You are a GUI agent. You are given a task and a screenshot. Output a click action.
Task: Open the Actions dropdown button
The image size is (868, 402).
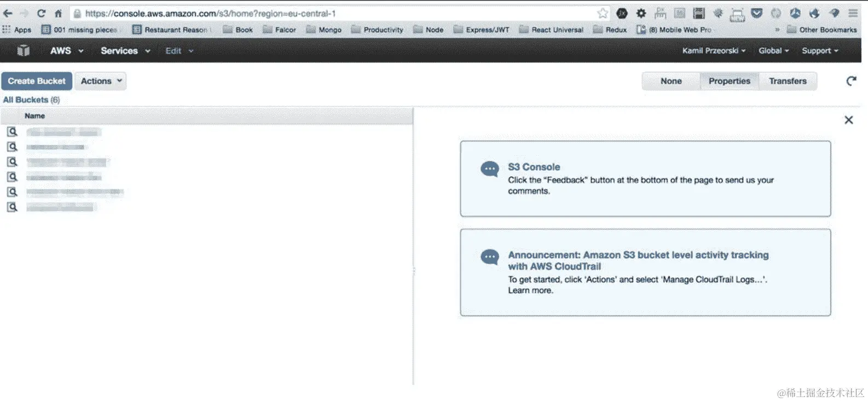(x=101, y=81)
